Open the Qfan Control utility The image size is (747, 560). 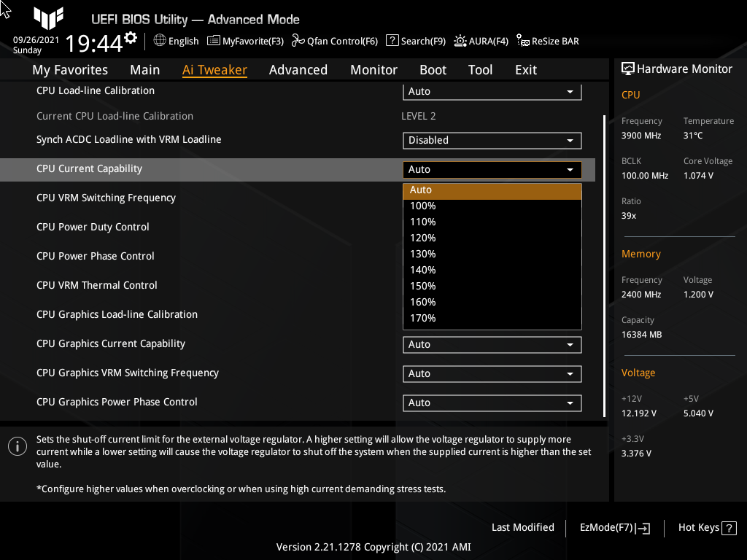(x=335, y=41)
